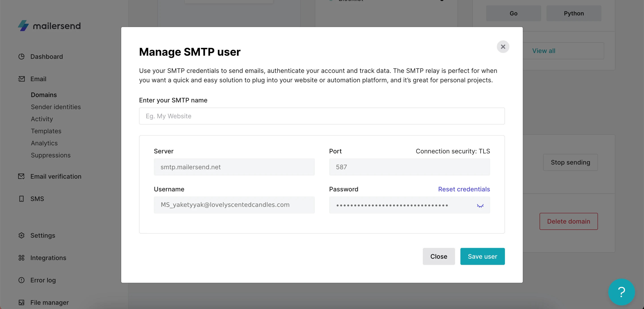Open the Templates menu item
Screen dimensions: 644x309
tap(46, 131)
